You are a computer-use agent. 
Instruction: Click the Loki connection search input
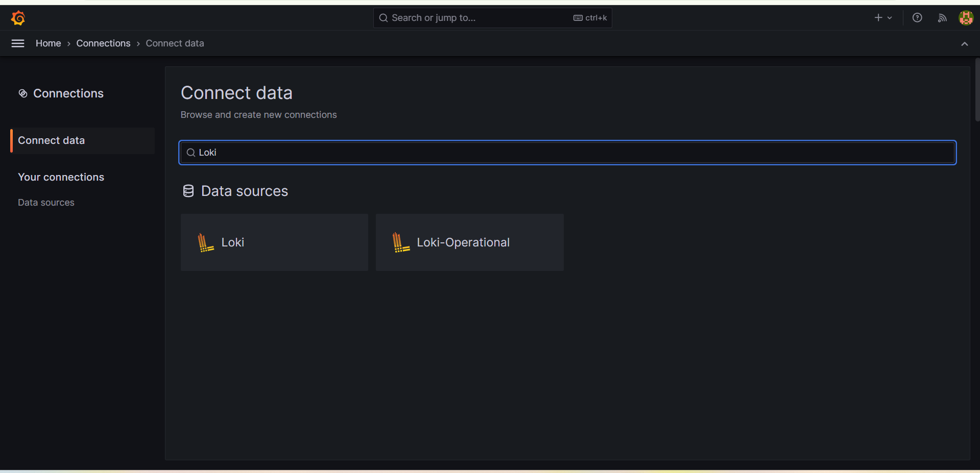point(567,153)
